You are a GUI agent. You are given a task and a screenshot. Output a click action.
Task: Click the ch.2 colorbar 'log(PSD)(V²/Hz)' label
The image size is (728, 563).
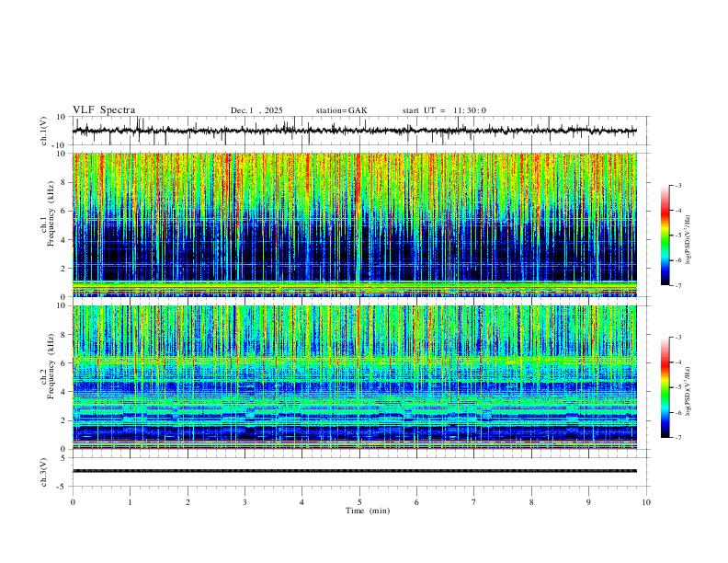pos(688,391)
